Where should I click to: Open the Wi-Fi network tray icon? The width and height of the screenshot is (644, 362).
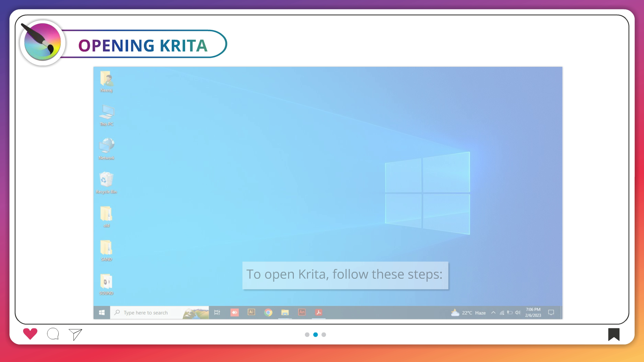tap(502, 313)
